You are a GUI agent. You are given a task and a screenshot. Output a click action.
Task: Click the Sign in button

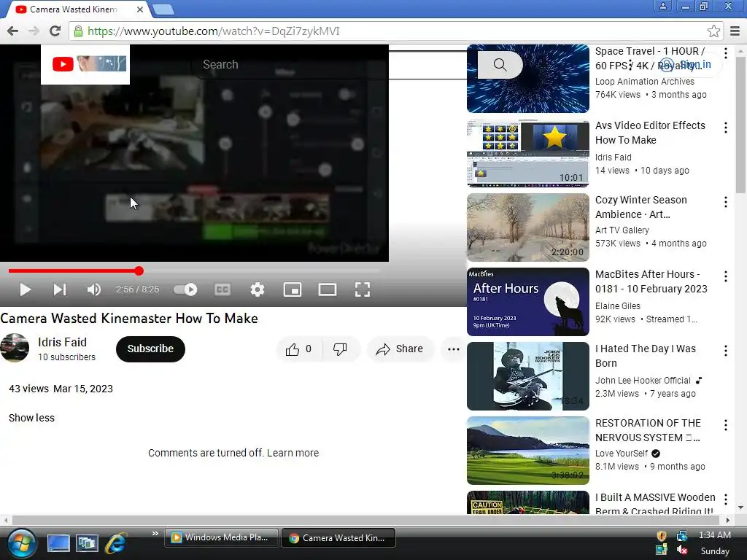[687, 65]
